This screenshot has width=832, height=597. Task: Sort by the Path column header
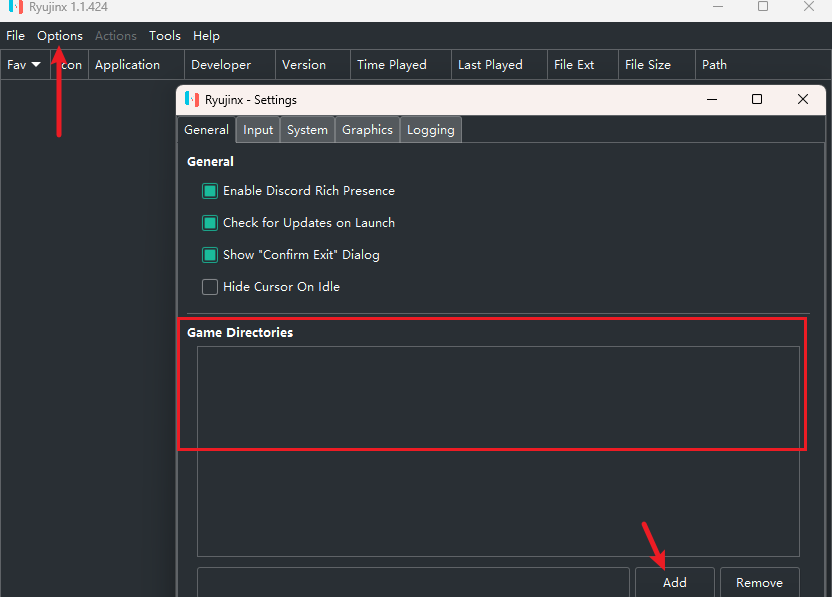tap(763, 65)
